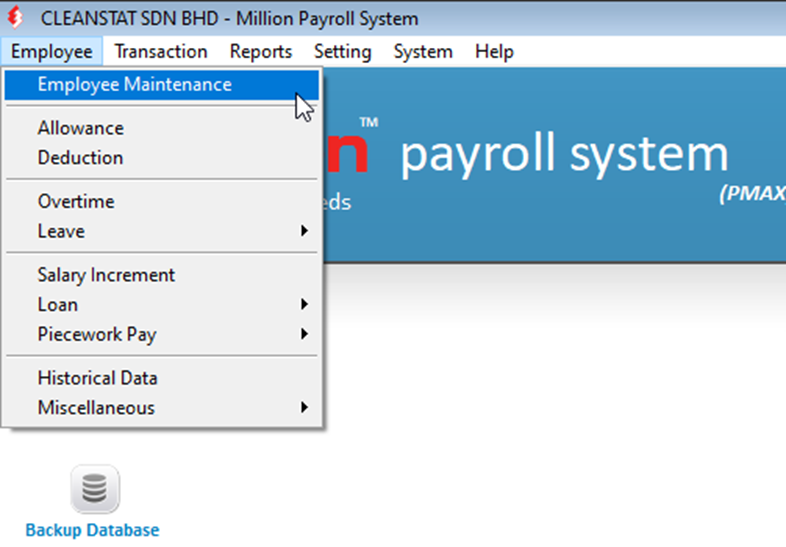The image size is (786, 547).
Task: Choose the Allowance menu entry
Action: coord(161,128)
